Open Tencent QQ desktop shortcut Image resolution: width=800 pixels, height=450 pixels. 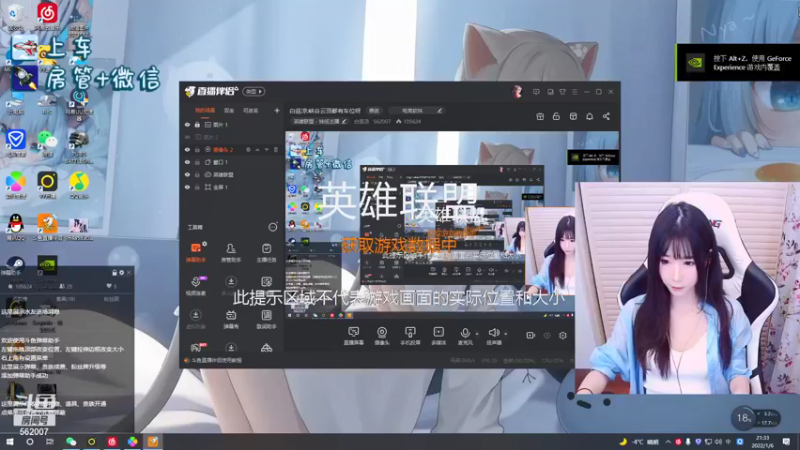click(16, 227)
